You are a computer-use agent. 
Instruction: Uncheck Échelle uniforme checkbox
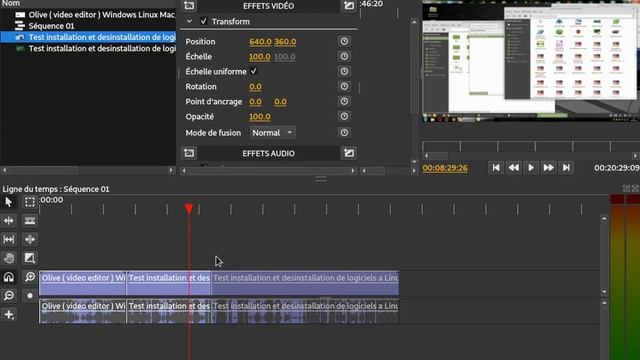tap(253, 71)
